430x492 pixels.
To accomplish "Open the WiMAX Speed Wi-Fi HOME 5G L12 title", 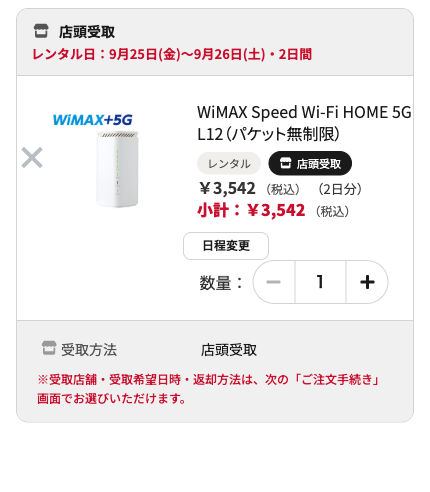I will pos(304,123).
